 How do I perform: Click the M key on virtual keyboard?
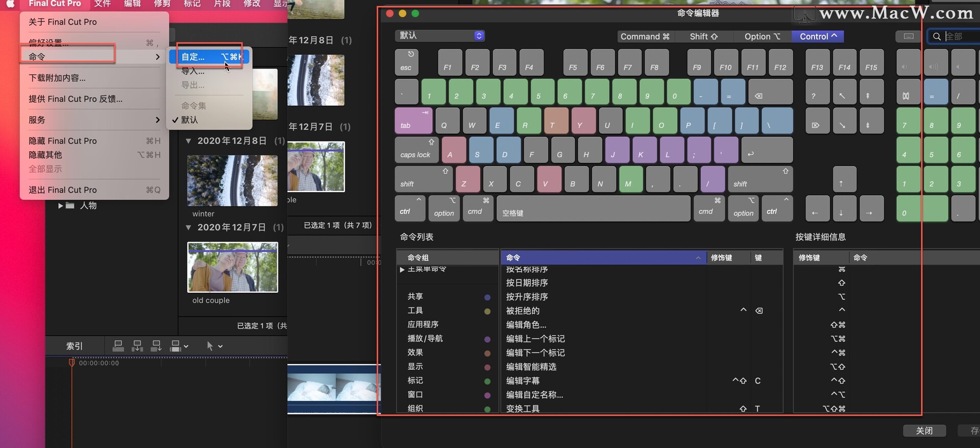click(x=631, y=179)
